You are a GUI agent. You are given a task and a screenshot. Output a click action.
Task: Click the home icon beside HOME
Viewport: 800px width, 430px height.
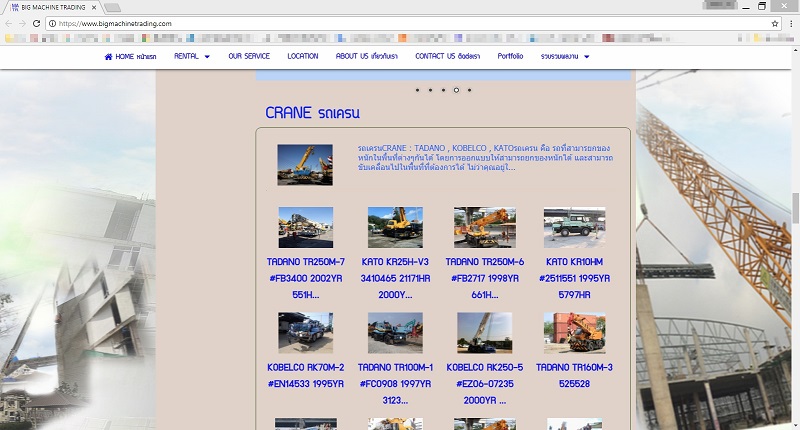108,57
